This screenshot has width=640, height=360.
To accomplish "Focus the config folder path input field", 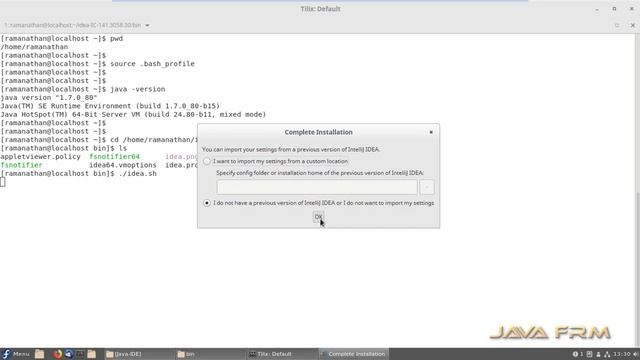I will click(x=317, y=187).
